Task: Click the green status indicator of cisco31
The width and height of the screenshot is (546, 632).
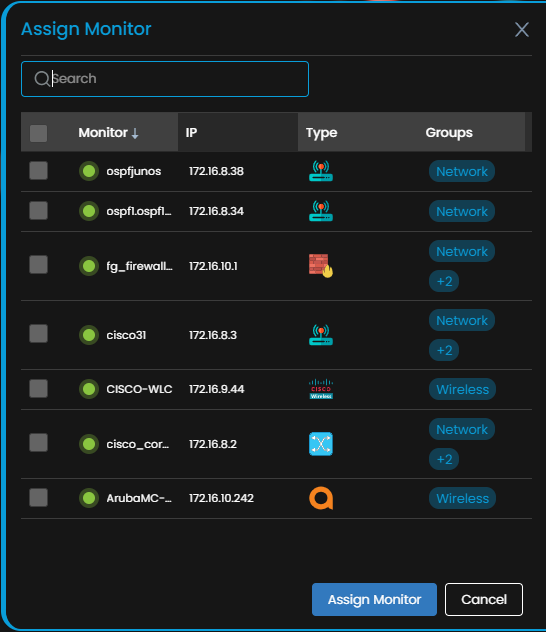Action: point(89,335)
